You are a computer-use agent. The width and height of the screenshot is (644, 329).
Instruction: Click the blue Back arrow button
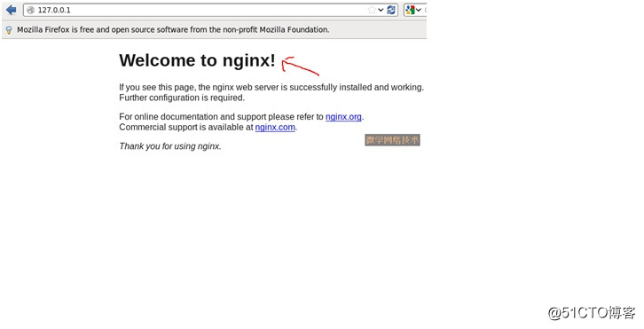[x=12, y=10]
